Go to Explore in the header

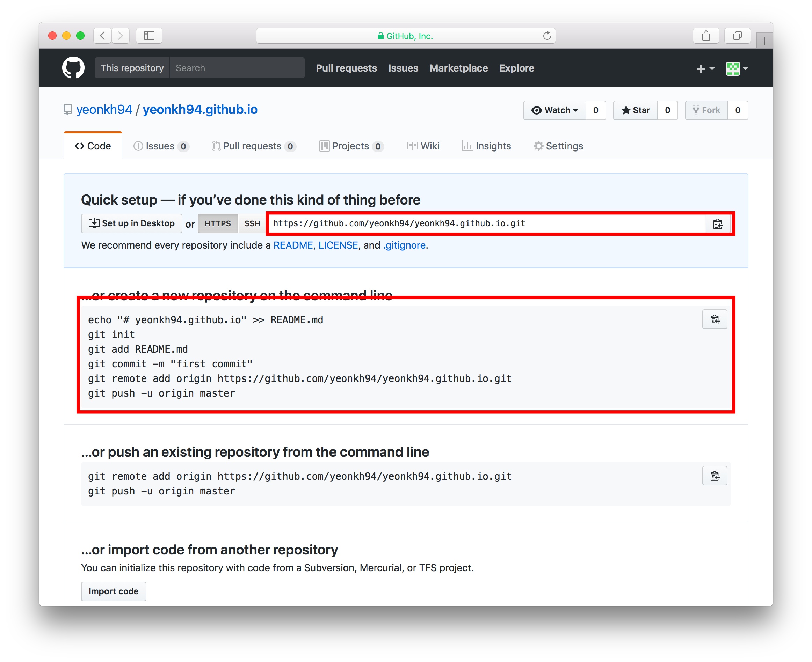[517, 68]
